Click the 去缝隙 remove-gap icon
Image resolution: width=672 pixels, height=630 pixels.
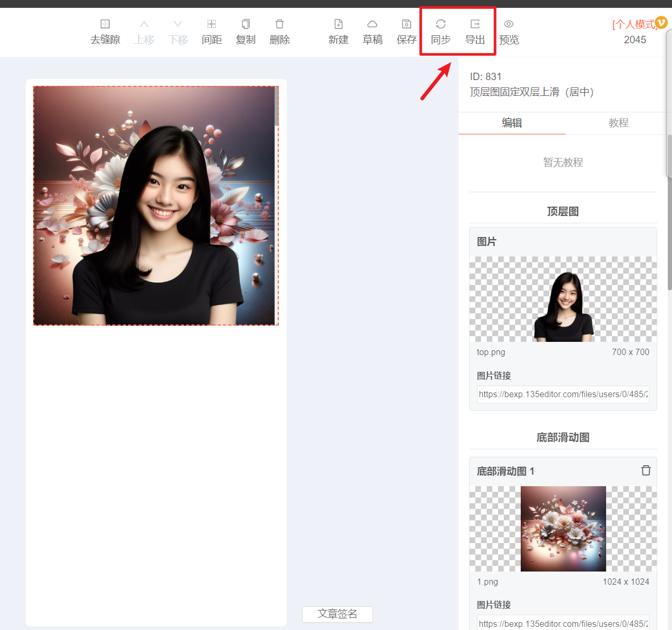pos(105,24)
